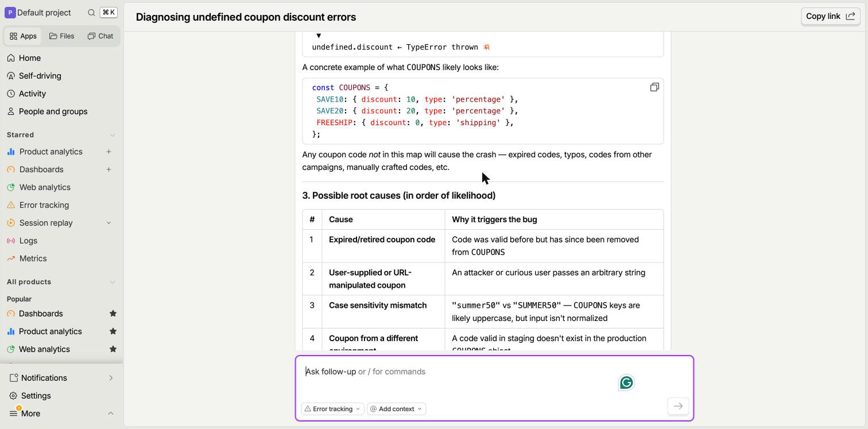Viewport: 868px width, 429px height.
Task: Open the search magnifier icon
Action: point(91,13)
